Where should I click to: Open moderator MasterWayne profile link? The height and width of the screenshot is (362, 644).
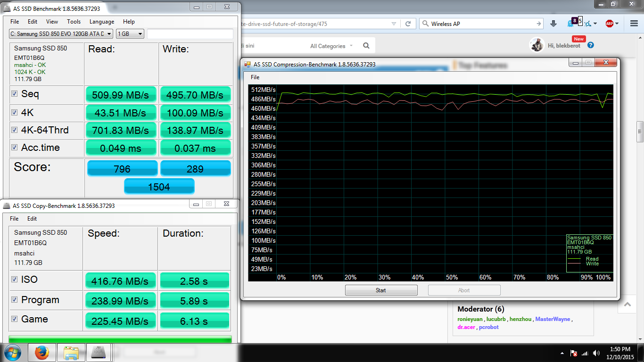(553, 319)
